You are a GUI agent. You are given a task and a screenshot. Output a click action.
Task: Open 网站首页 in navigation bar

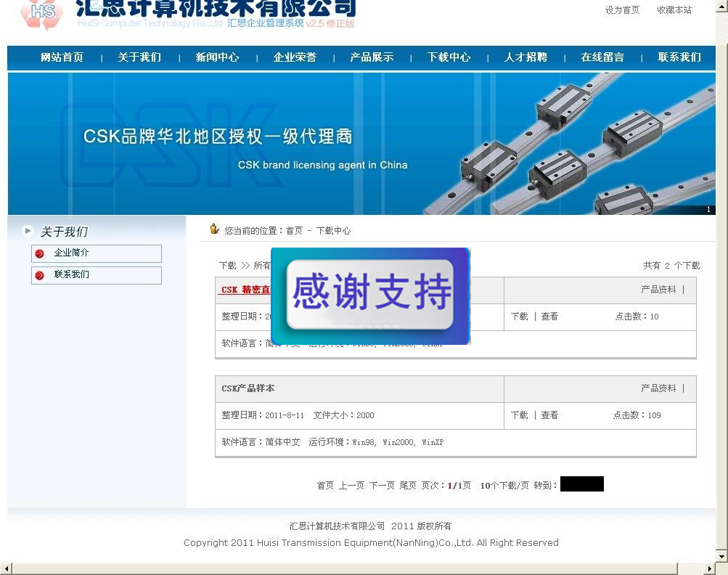pos(62,57)
